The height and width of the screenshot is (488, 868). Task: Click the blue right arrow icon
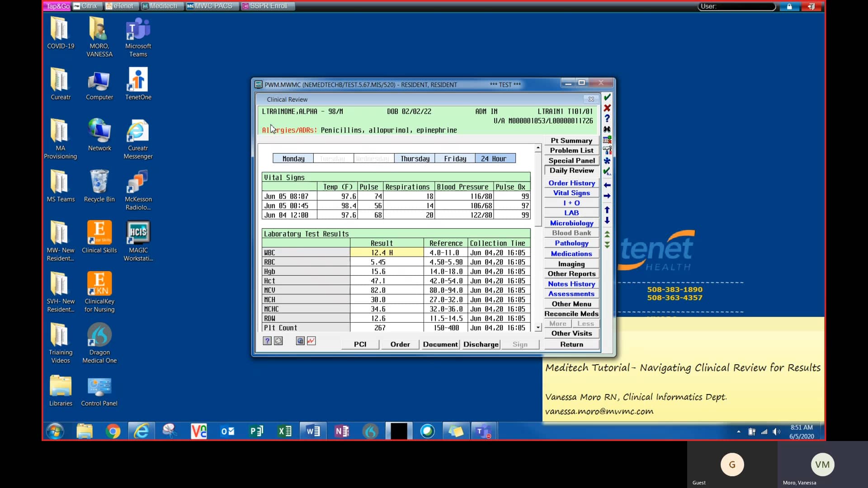pyautogui.click(x=607, y=196)
